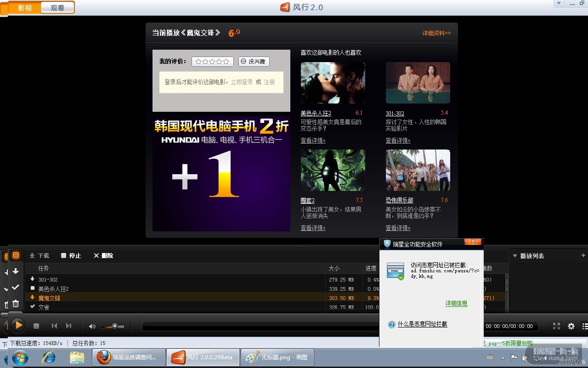Screen dimensions: 588x368
Task: Click 查看详情 under 恐怖俱乐部
Action: 398,228
